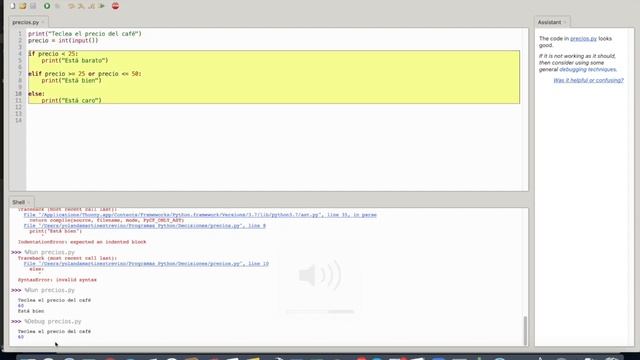
Task: Click 'IndentationError: expected an indented block' message
Action: (x=82, y=242)
